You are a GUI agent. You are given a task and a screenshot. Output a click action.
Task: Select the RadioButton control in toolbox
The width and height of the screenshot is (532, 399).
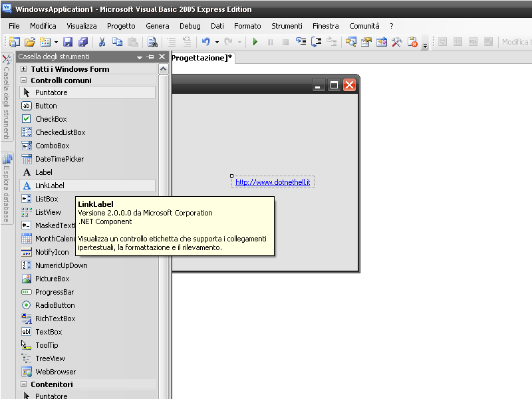point(88,305)
